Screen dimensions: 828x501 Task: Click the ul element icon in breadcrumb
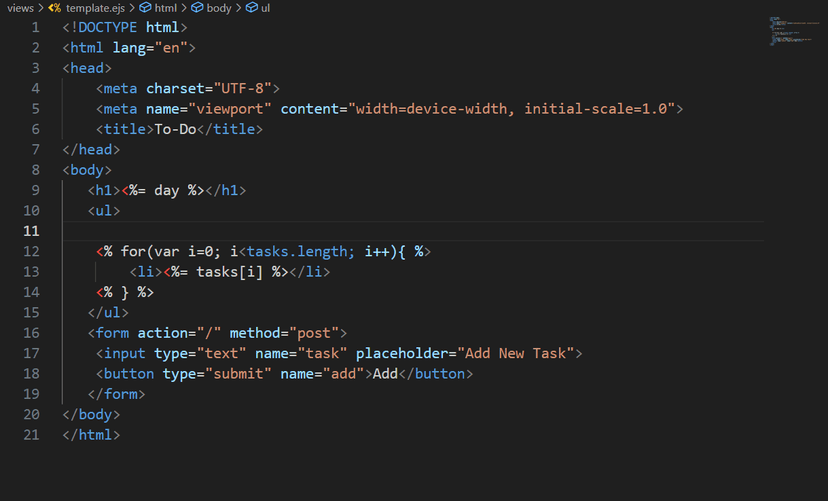click(x=252, y=7)
